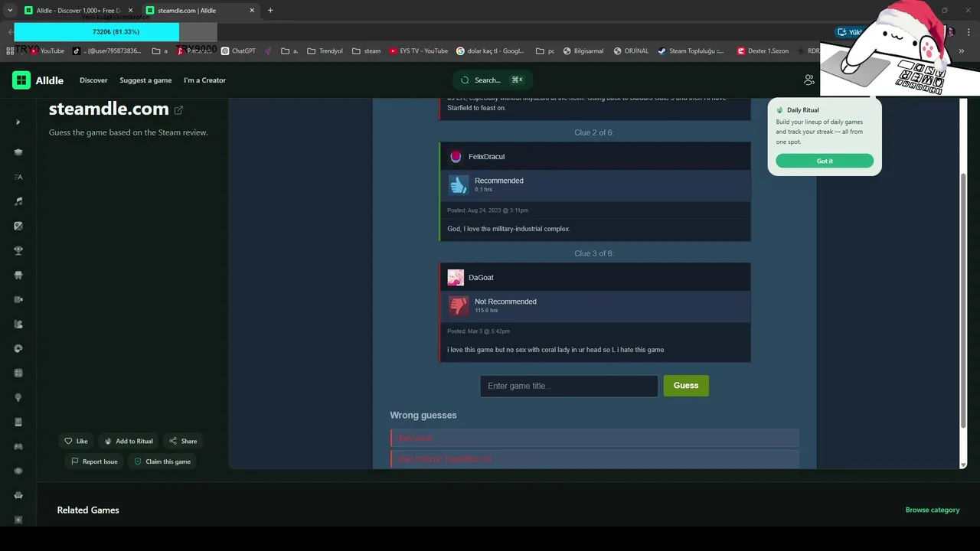Open a new browser tab
Screen dimensions: 980x551
270,11
